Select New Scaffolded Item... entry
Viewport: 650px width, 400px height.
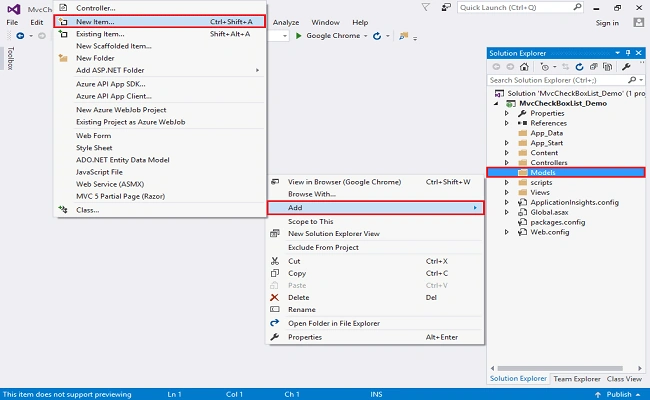[x=160, y=46]
